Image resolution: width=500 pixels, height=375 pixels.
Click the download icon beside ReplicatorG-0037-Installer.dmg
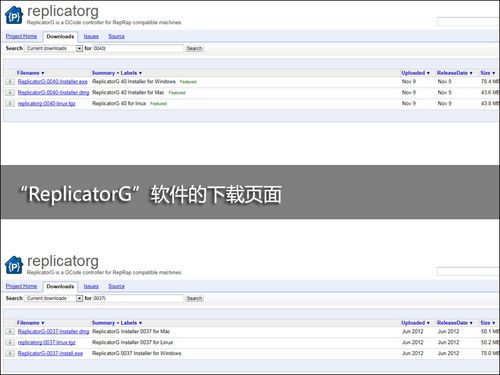(10, 332)
